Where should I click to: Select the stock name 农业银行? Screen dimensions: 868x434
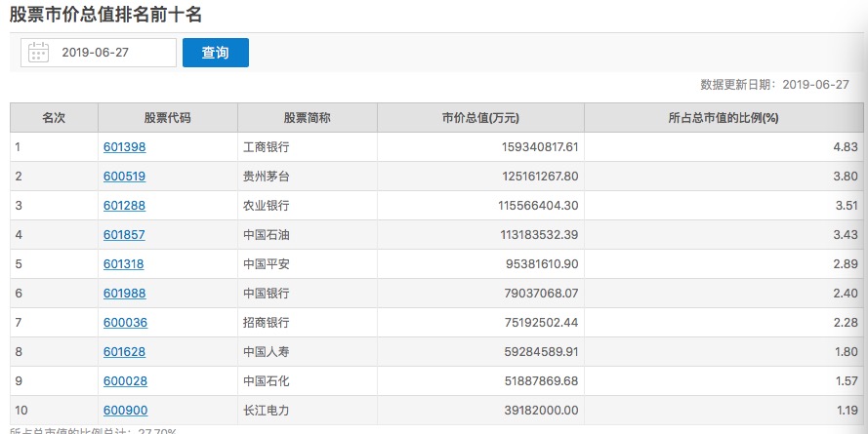267,206
